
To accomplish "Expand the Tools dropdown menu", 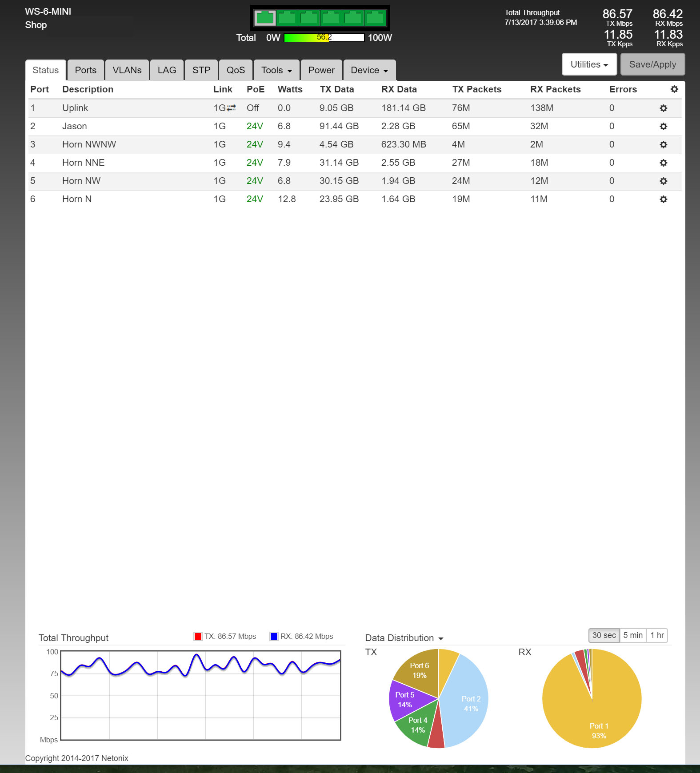I will pos(276,70).
